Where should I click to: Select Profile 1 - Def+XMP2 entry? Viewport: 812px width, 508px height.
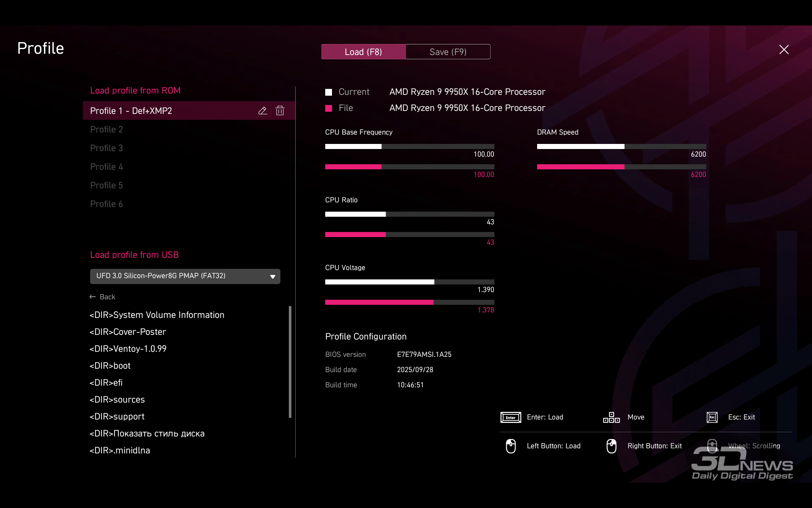click(131, 111)
